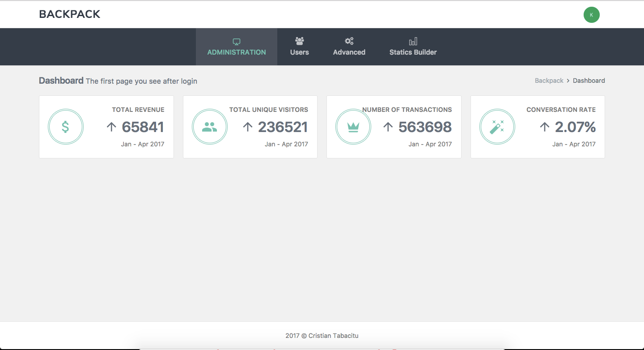Click the 563698 transactions value
This screenshot has width=644, height=350.
pyautogui.click(x=425, y=127)
